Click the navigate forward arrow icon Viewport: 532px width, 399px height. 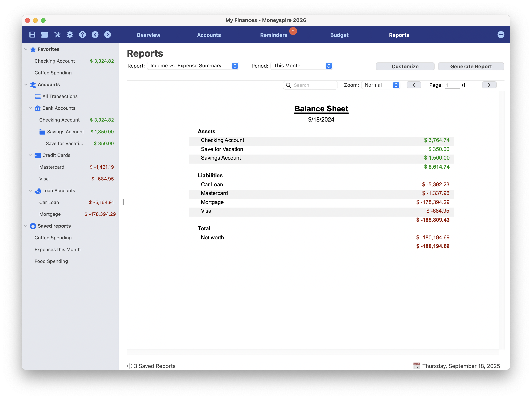pos(107,35)
